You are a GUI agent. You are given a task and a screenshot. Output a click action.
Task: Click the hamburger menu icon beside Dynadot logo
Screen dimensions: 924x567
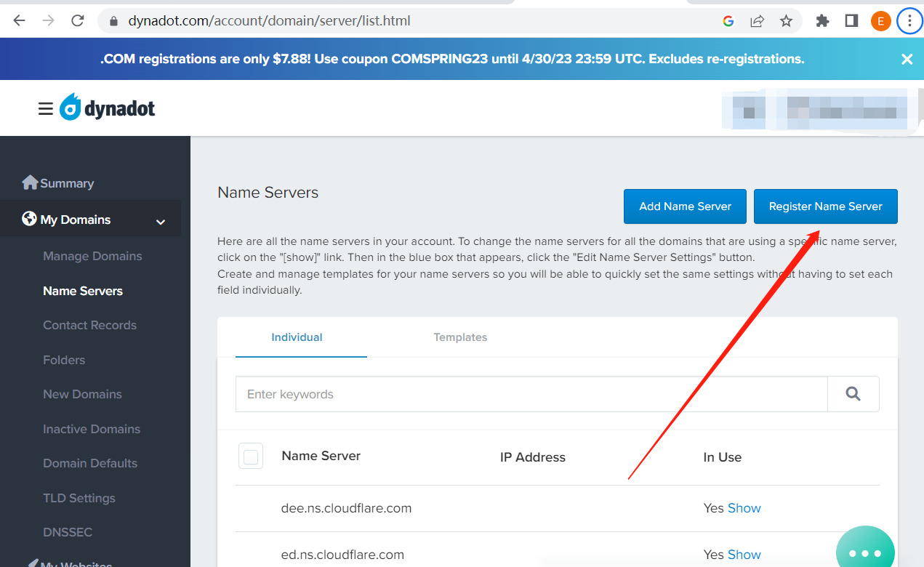[46, 109]
